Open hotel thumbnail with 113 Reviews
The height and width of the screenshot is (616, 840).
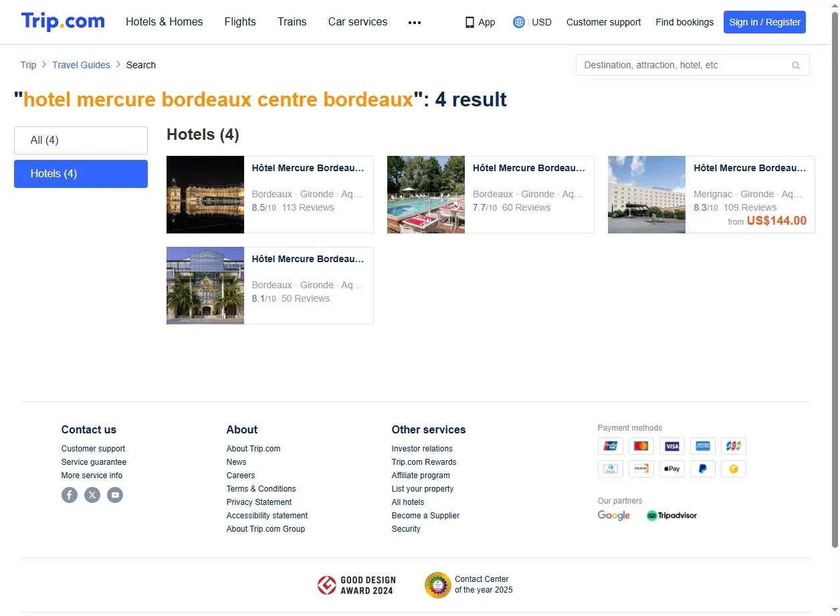click(x=205, y=195)
